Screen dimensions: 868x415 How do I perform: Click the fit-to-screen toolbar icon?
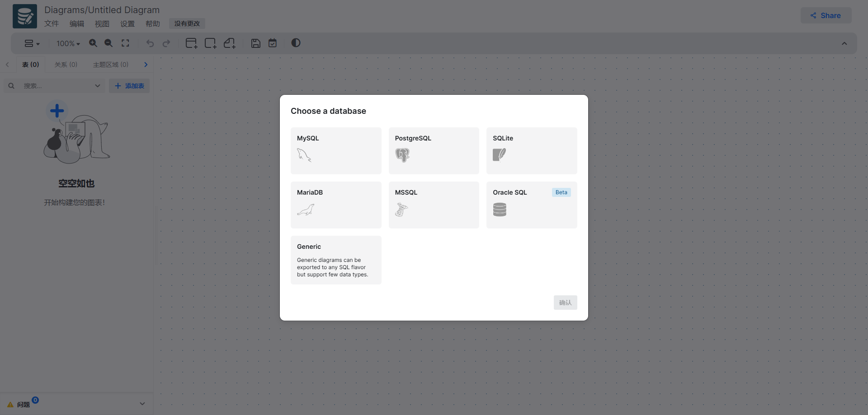(x=125, y=43)
